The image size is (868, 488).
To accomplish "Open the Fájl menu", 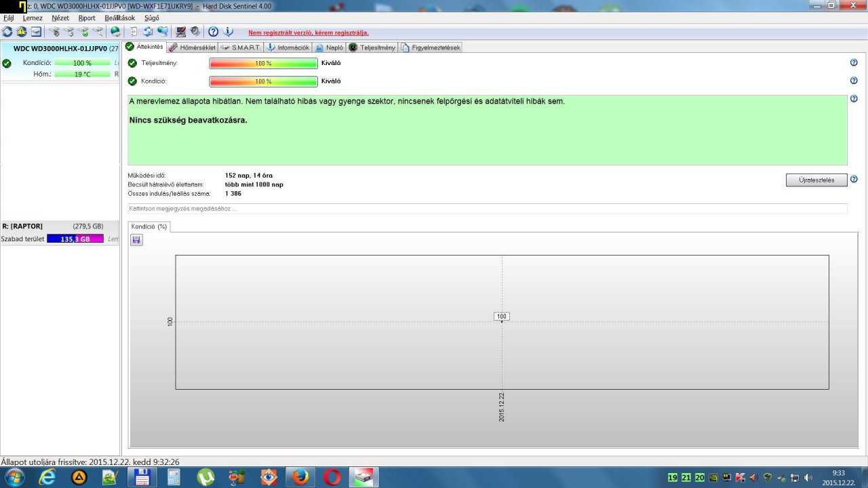I will pos(9,18).
